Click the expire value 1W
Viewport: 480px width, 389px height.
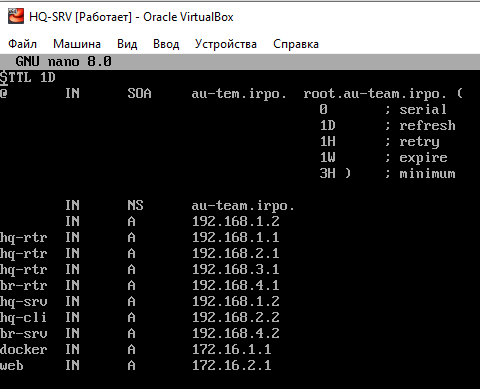point(328,157)
